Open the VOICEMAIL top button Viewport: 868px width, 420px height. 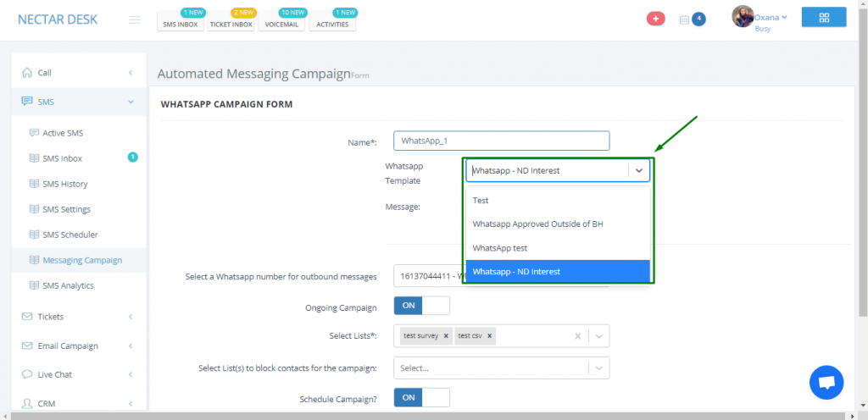(281, 24)
